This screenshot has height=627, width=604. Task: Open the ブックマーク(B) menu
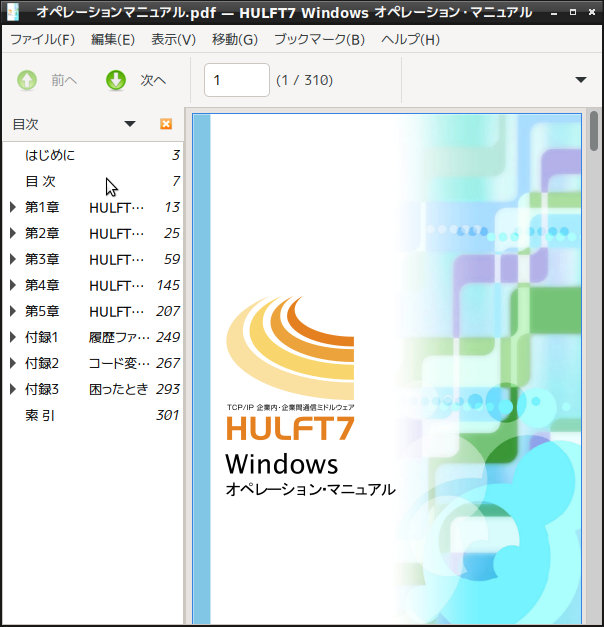319,40
